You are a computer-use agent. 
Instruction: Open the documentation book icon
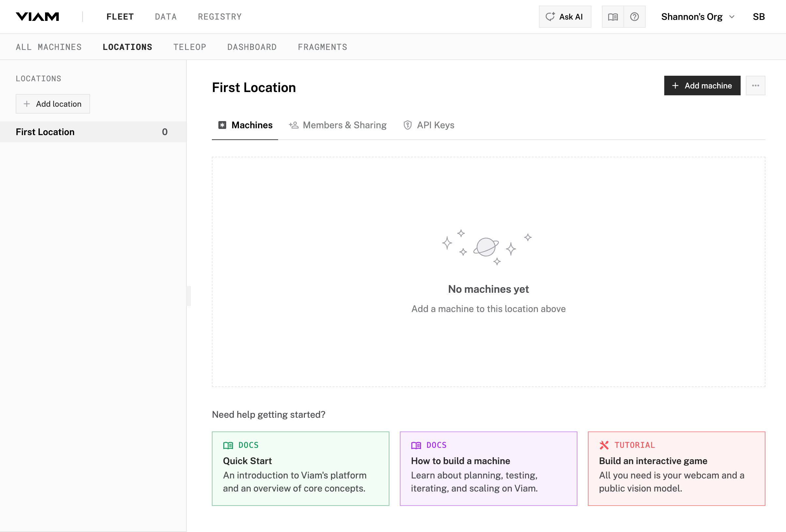tap(612, 16)
